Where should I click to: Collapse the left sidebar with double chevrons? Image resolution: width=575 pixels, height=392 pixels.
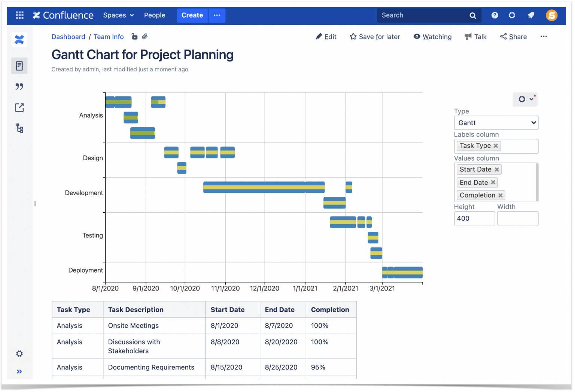(19, 371)
